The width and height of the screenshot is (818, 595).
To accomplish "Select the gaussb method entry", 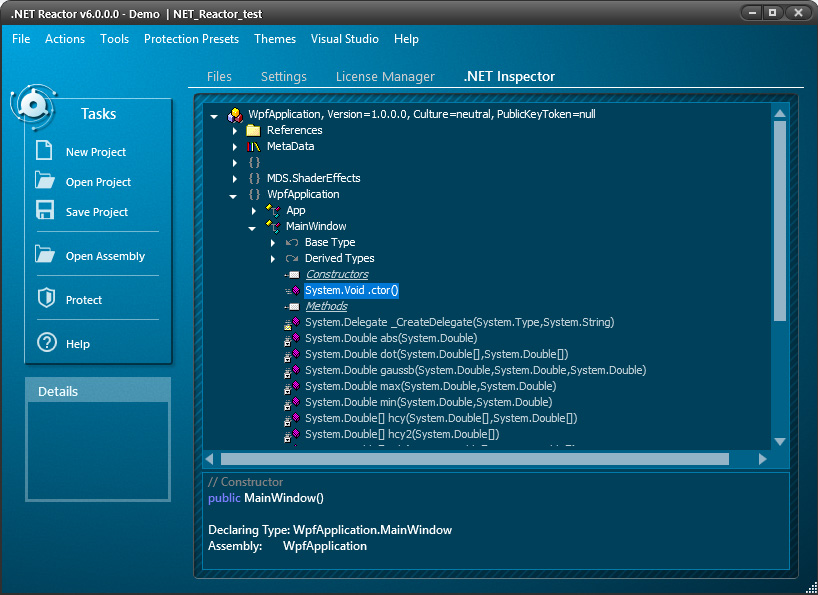I will [475, 370].
